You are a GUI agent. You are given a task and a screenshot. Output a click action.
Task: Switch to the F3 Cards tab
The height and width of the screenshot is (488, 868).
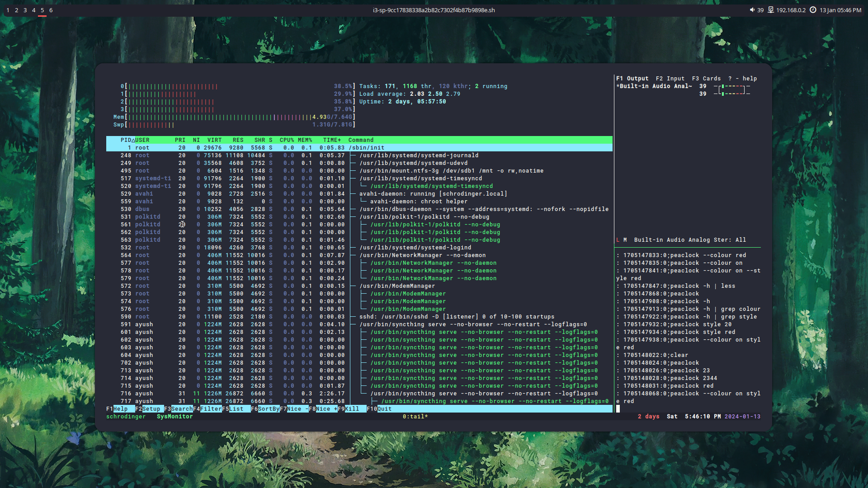[706, 79]
